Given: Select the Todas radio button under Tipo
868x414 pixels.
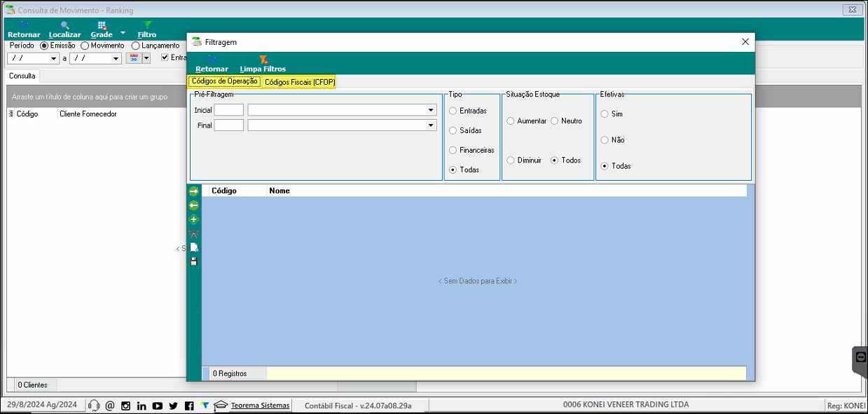Looking at the screenshot, I should tap(453, 170).
